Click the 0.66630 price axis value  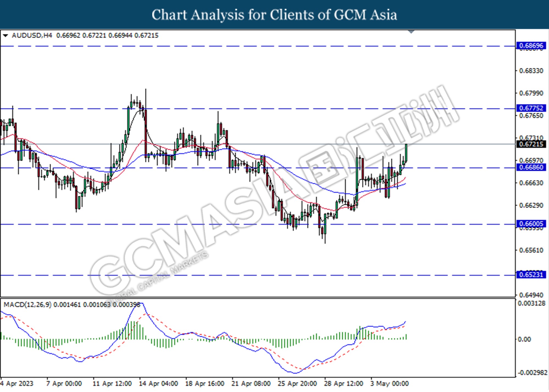coord(531,183)
